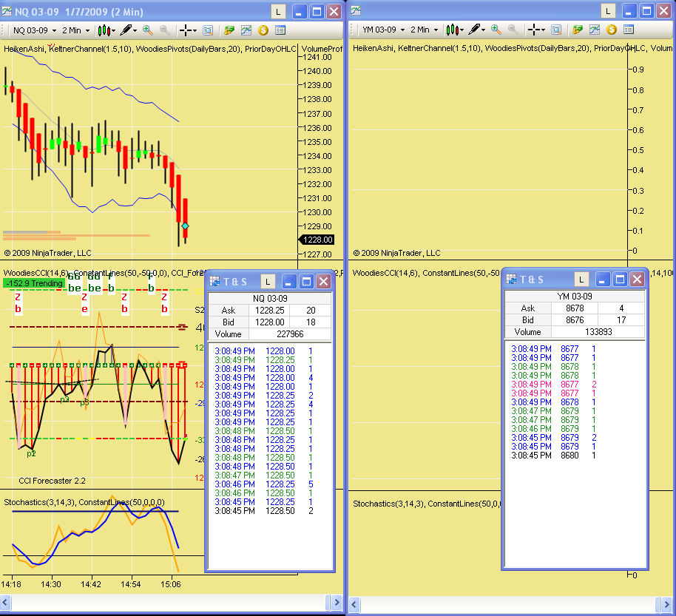Click the 1228.00 current price marker

(x=317, y=240)
